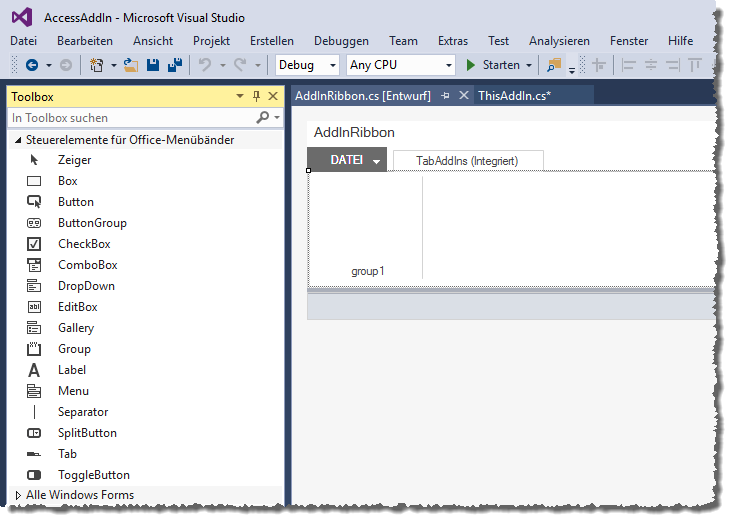
Task: Open the Debuggen menu
Action: tap(341, 41)
